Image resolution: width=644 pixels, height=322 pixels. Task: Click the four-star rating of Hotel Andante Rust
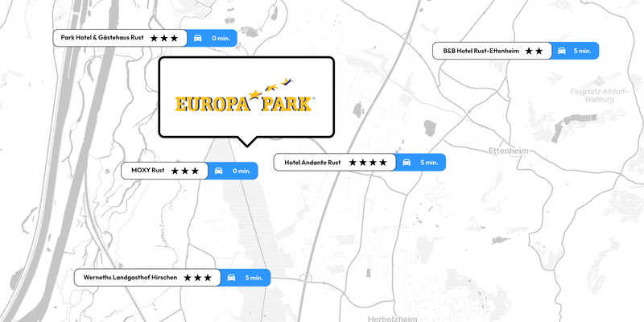point(368,163)
